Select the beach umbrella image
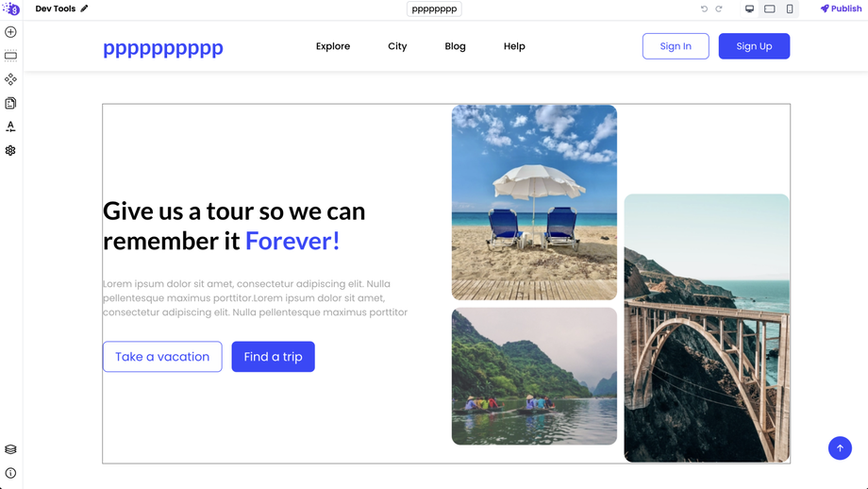Image resolution: width=868 pixels, height=489 pixels. [x=534, y=202]
